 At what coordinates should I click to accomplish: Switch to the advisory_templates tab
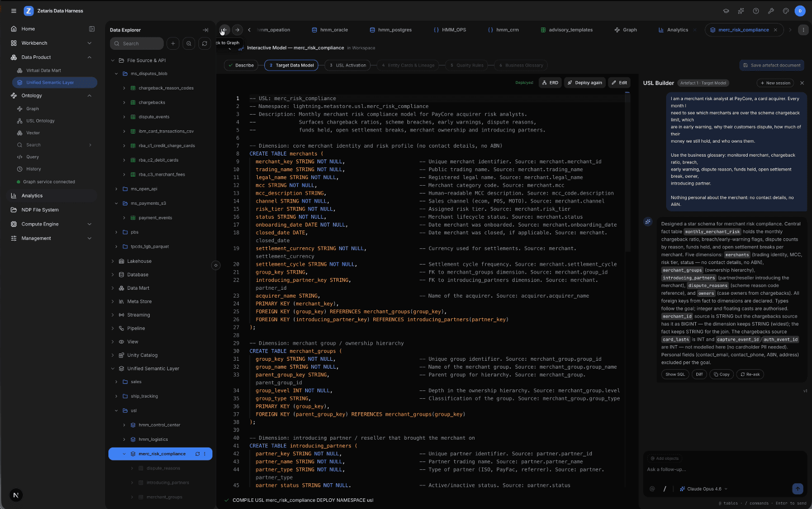(567, 30)
